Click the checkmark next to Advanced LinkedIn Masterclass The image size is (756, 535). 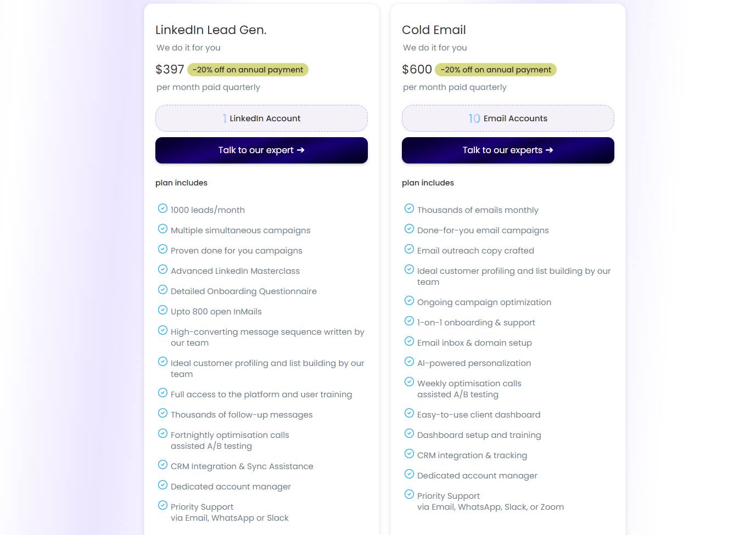163,269
